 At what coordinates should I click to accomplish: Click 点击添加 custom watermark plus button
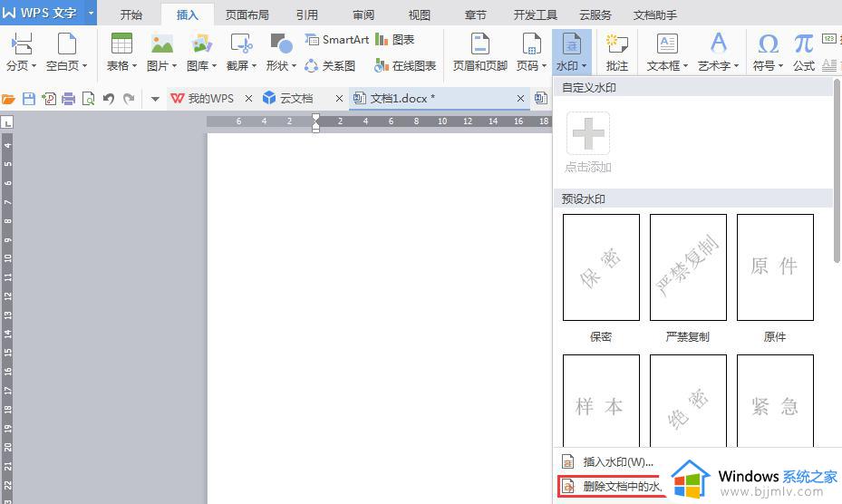click(x=588, y=133)
